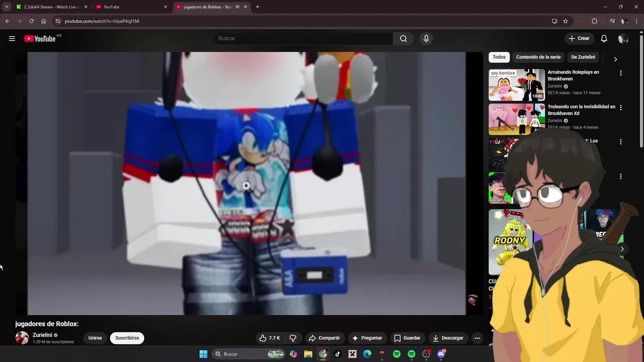
Task: Open Microsoft Edge from taskbar
Action: [x=367, y=354]
